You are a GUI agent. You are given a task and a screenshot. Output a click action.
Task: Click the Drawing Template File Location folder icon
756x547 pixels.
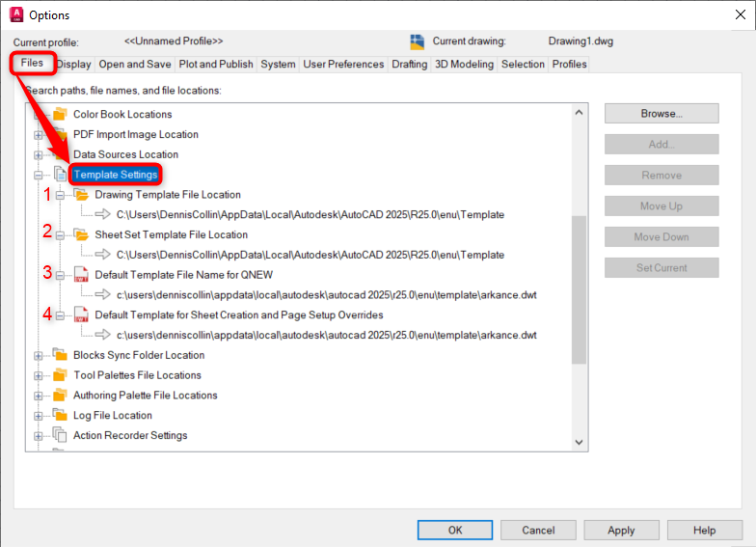pyautogui.click(x=81, y=195)
